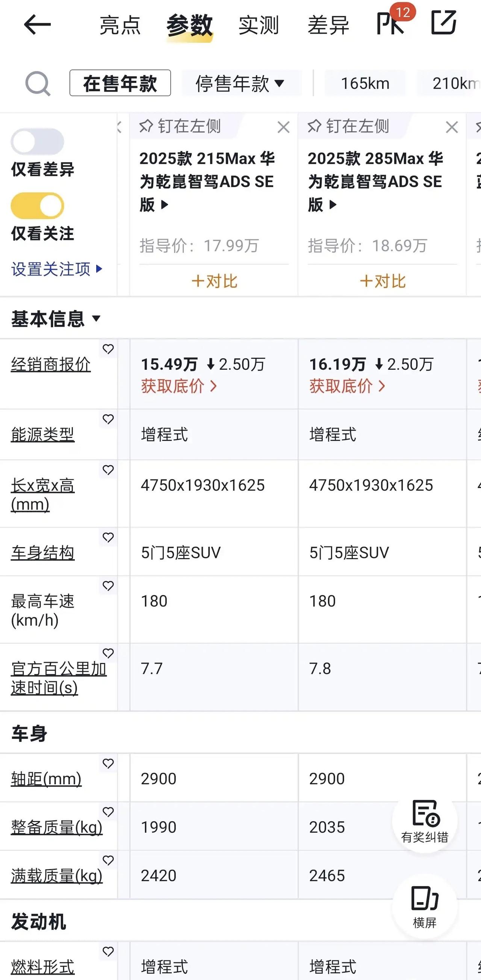This screenshot has width=481, height=980.
Task: Tap the share icon at top right
Action: (x=444, y=23)
